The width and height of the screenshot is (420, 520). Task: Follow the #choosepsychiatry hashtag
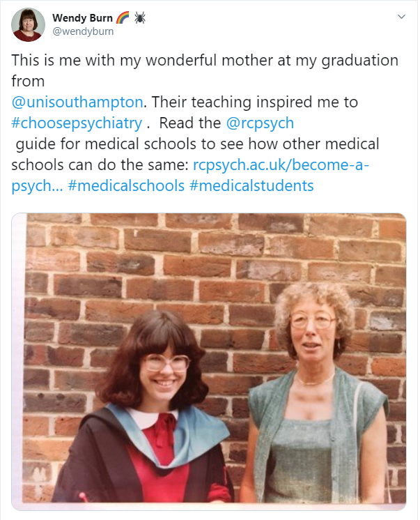(77, 123)
